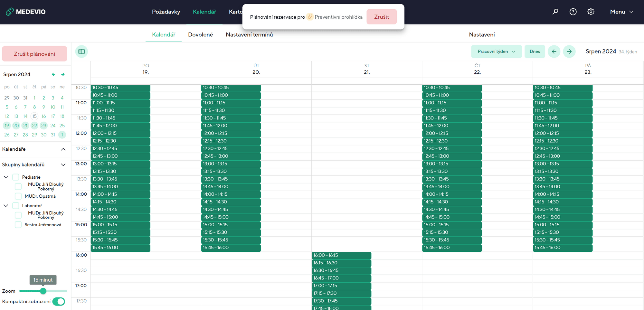Click the Dnes button

point(535,52)
